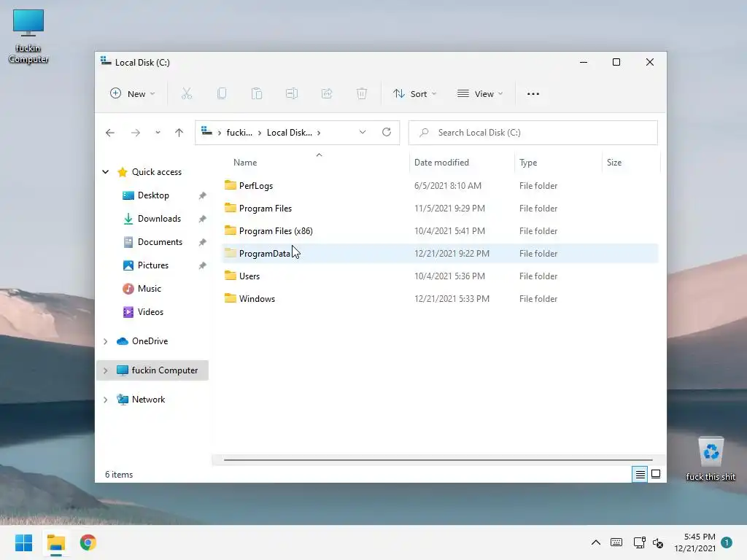The height and width of the screenshot is (560, 747).
Task: Click the pin icon beside Documents
Action: [x=203, y=242]
